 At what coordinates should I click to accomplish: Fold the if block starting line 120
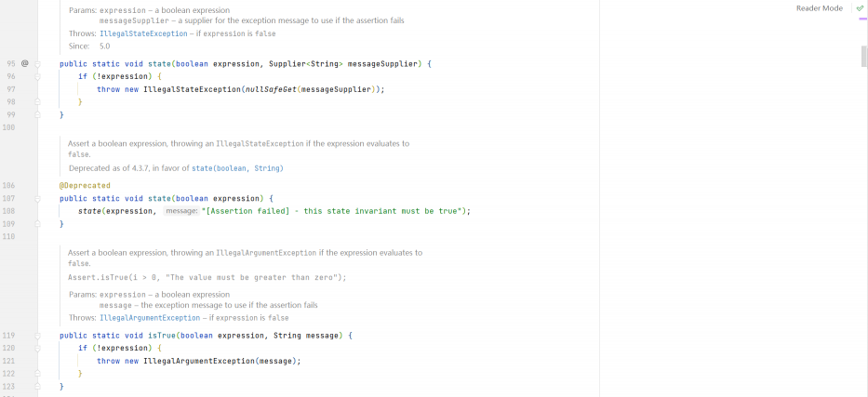click(x=38, y=348)
